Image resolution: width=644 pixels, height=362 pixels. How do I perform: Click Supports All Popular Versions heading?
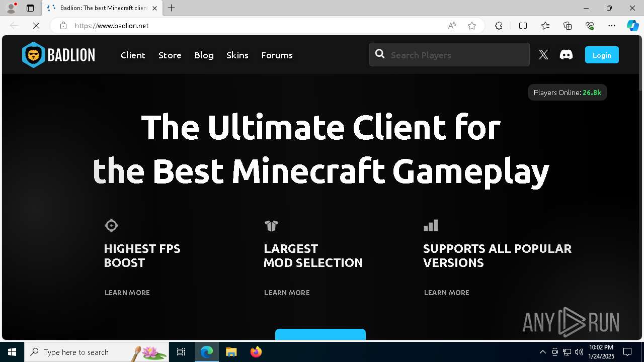(x=497, y=255)
